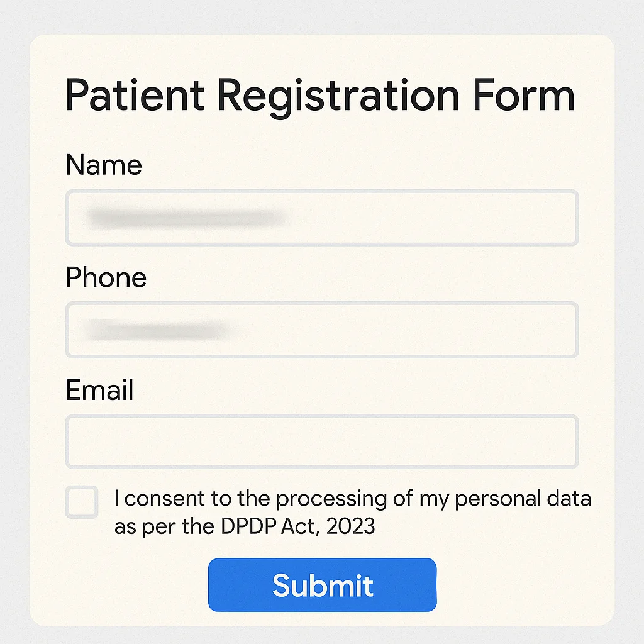Click the empty Email input field
644x644 pixels.
322,441
